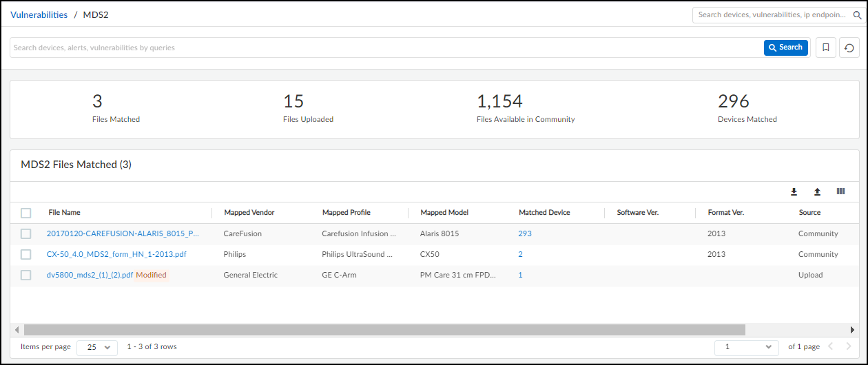Open the column chooser icon
The image size is (868, 365).
tap(840, 191)
